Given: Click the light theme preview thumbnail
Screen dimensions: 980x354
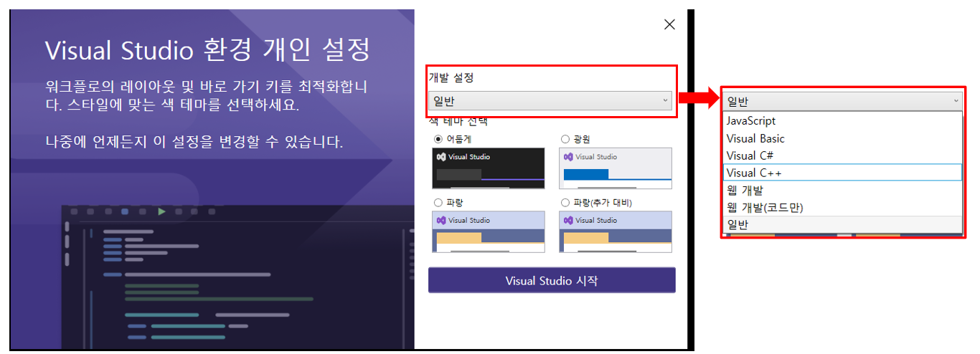Looking at the screenshot, I should [x=616, y=168].
